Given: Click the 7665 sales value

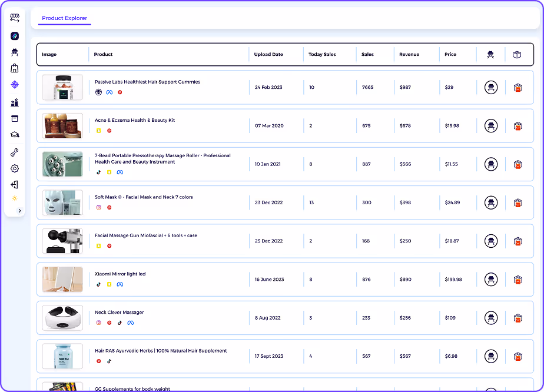Looking at the screenshot, I should [367, 88].
